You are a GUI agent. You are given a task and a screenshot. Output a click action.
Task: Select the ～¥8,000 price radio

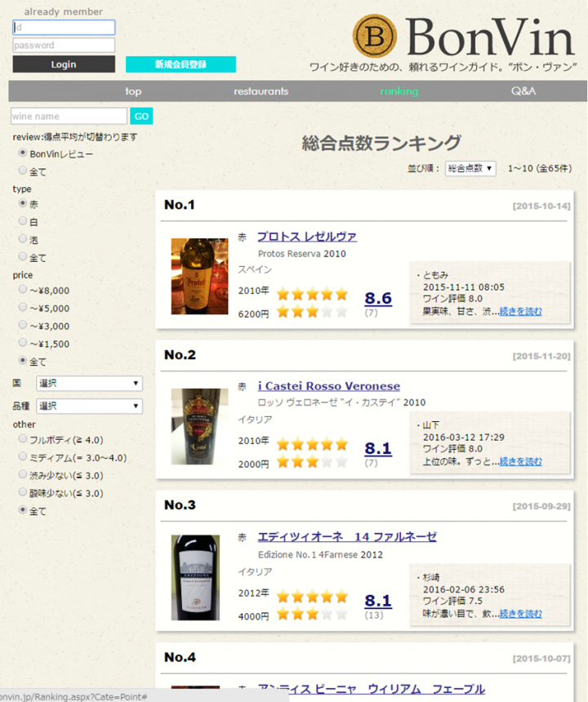[x=22, y=289]
